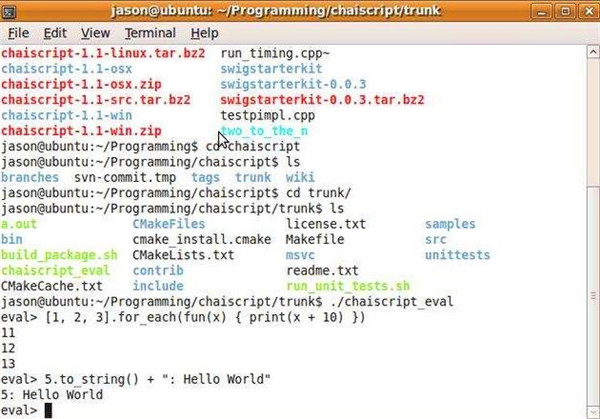Click the tags directory name
The image size is (600, 419).
[x=205, y=178]
